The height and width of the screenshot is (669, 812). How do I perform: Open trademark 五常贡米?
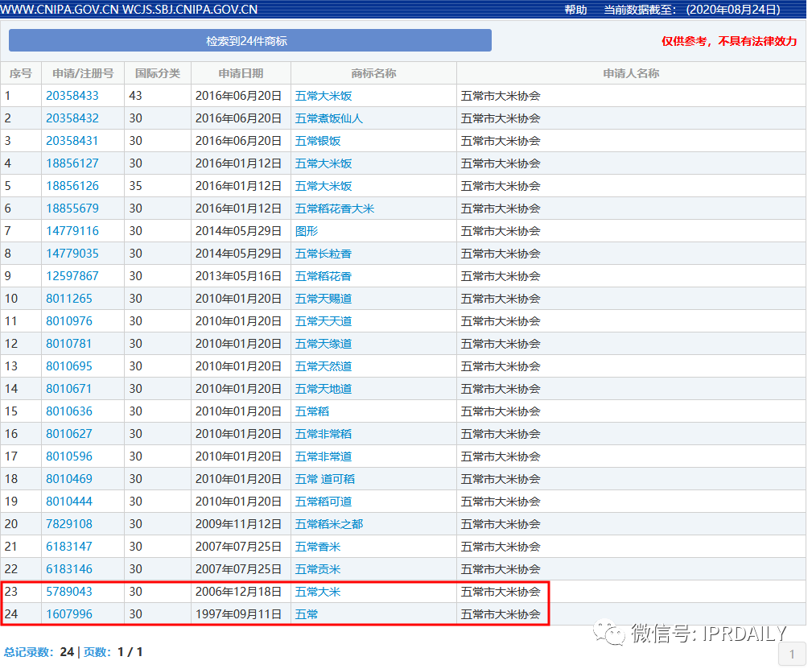317,569
